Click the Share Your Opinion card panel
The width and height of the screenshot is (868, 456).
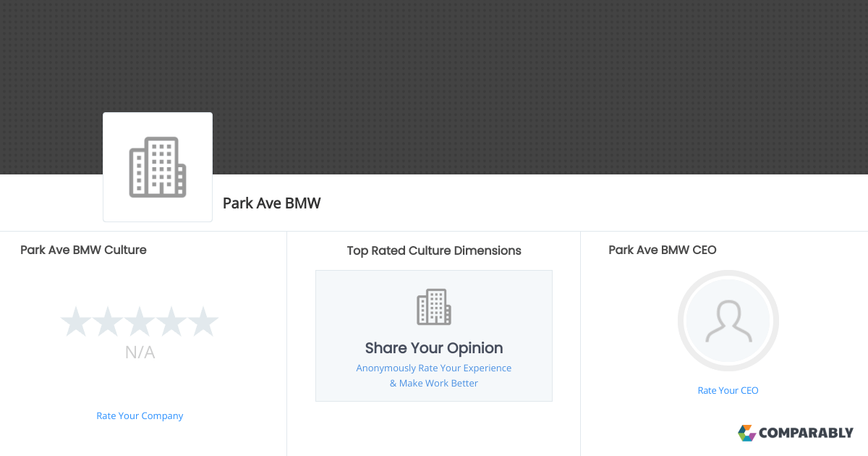pyautogui.click(x=433, y=335)
